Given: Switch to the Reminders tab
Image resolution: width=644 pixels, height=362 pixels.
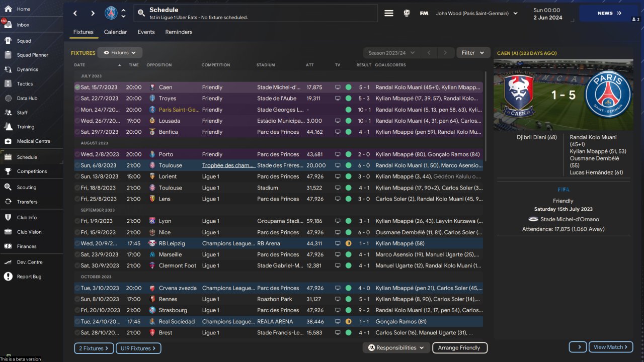Looking at the screenshot, I should (179, 32).
